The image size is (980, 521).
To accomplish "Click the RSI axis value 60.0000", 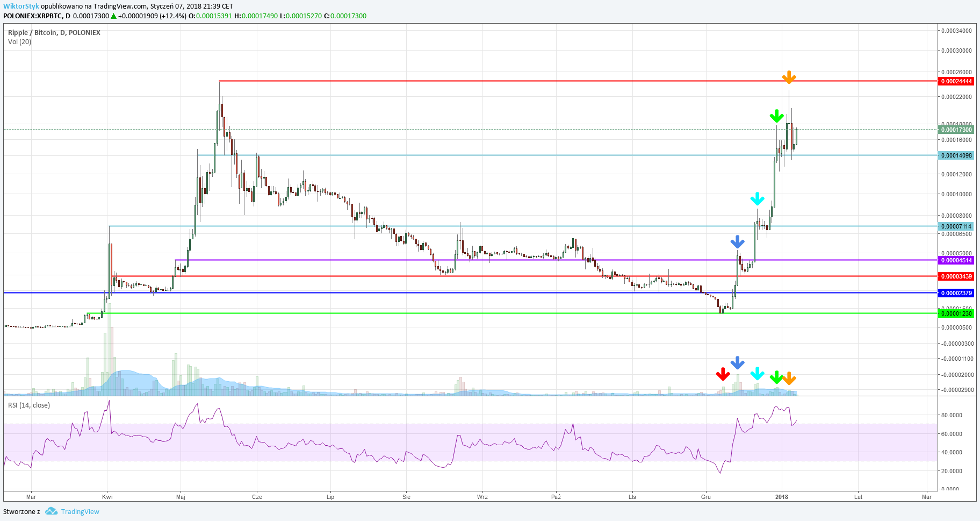I will [952, 434].
